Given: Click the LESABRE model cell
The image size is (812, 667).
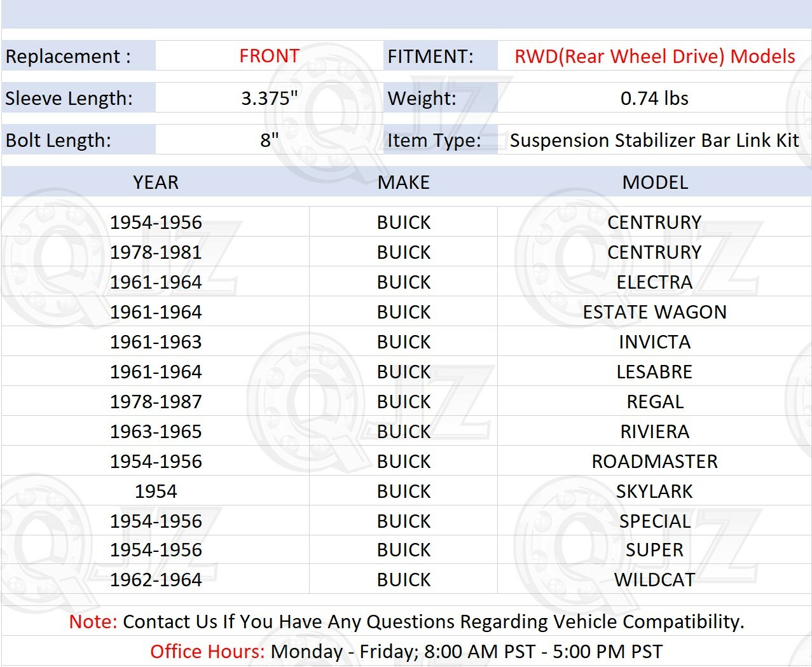Looking at the screenshot, I should click(x=654, y=371).
